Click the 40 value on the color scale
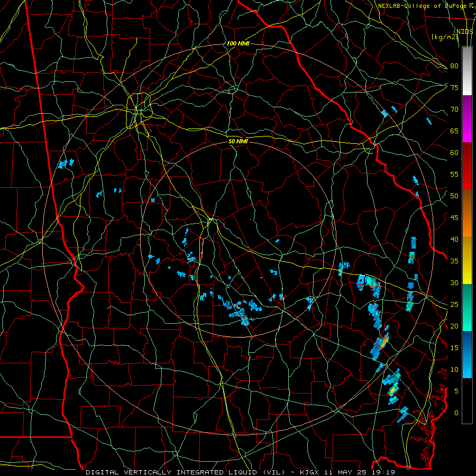 [454, 239]
